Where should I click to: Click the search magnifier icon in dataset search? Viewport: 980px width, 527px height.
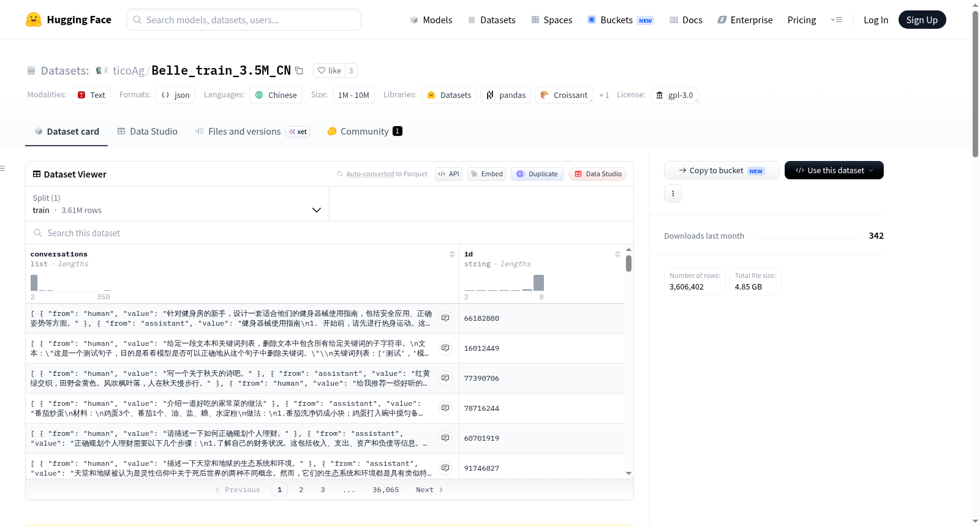click(x=38, y=233)
